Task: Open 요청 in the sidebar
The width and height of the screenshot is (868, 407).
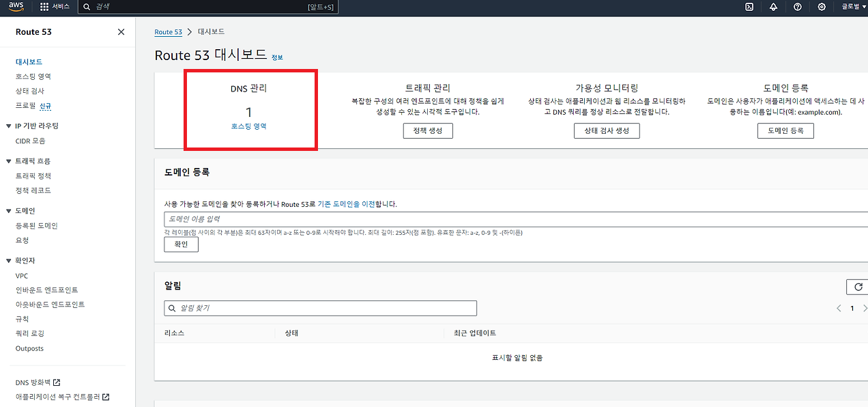Action: tap(23, 240)
